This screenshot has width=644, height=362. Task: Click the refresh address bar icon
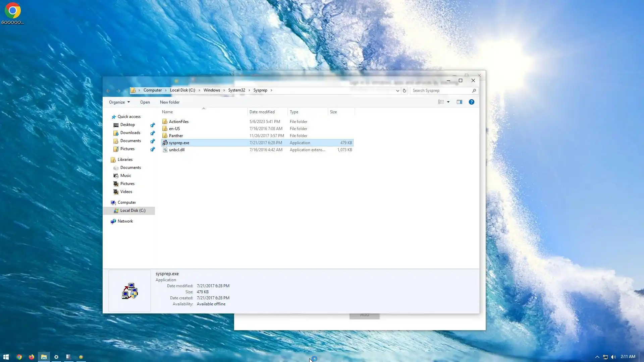[x=404, y=90]
